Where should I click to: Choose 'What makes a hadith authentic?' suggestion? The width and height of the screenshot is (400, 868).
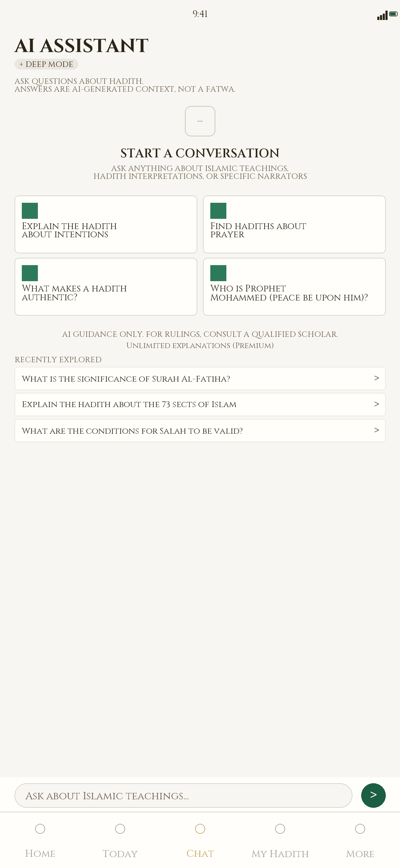pyautogui.click(x=106, y=287)
